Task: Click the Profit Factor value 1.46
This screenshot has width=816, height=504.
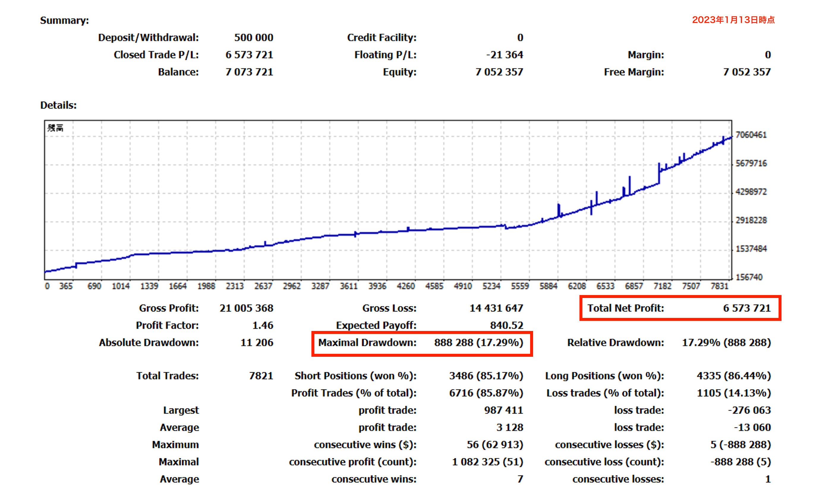Action: point(263,325)
